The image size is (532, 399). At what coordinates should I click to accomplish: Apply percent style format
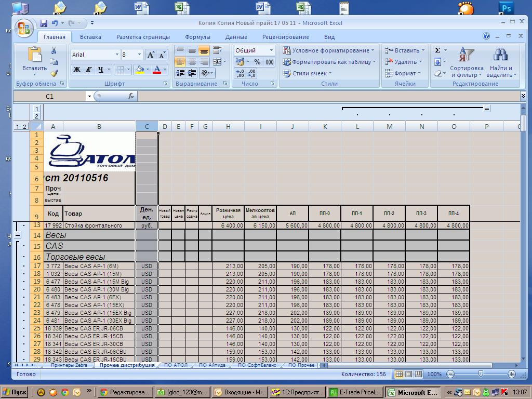click(x=258, y=62)
